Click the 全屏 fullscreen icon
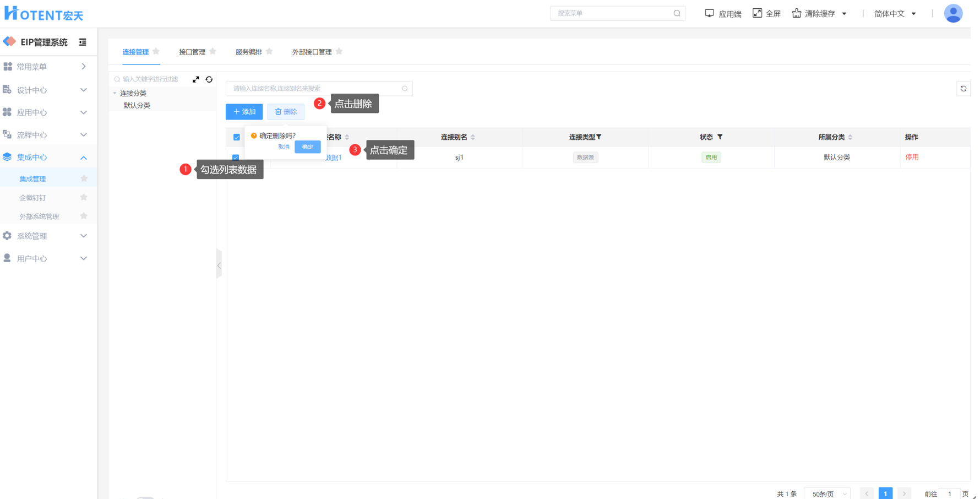The height and width of the screenshot is (499, 980). click(758, 13)
